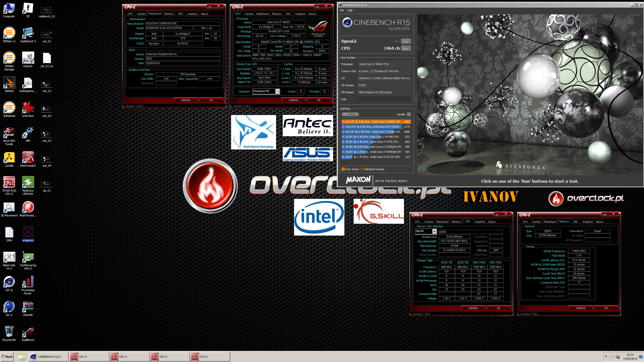This screenshot has height=362, width=644.
Task: Open the MultiThread desktop shortcut
Action: (x=28, y=209)
